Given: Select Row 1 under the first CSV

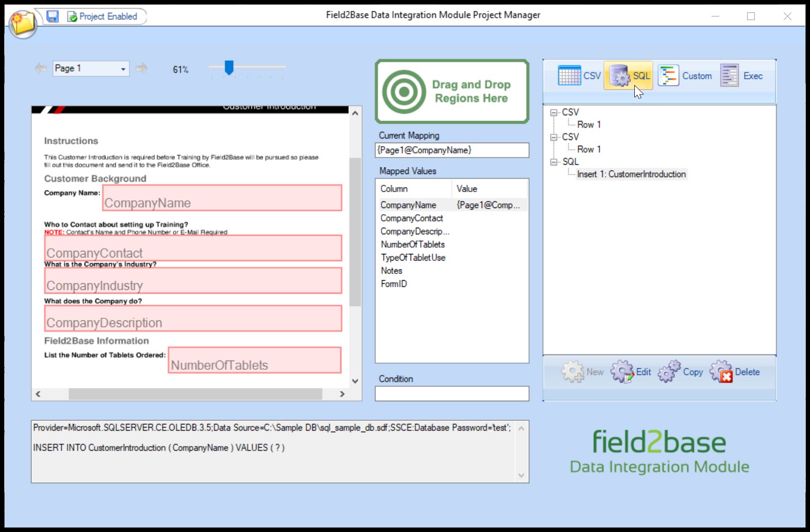Looking at the screenshot, I should pyautogui.click(x=589, y=125).
